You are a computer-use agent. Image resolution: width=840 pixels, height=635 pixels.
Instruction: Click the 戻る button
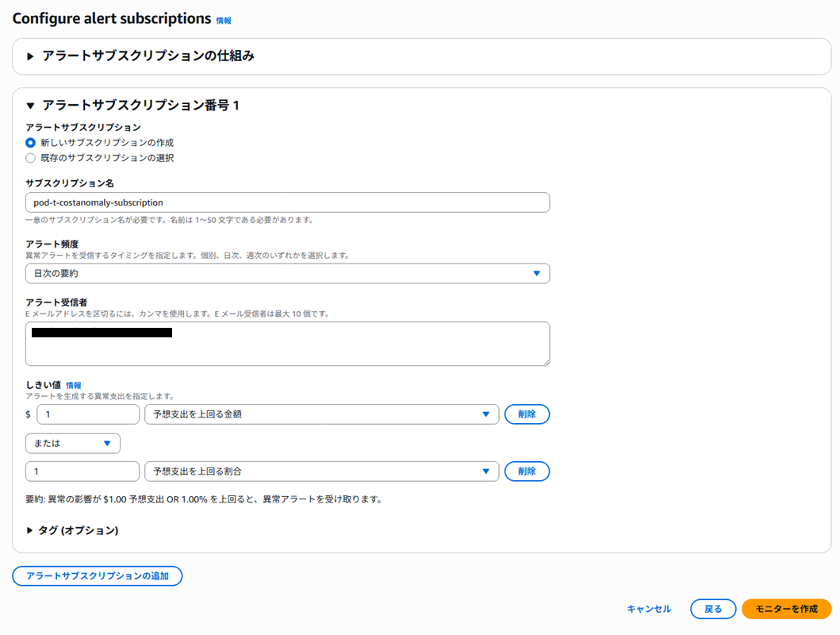point(713,609)
